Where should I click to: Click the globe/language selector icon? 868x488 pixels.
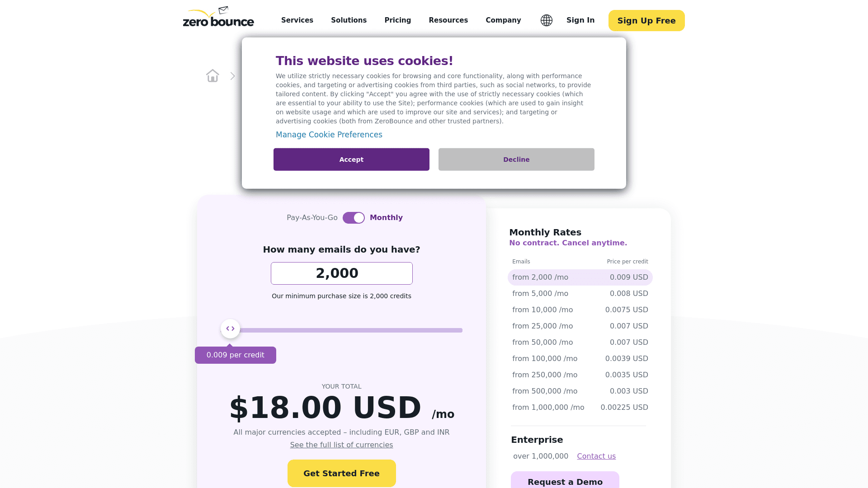point(546,20)
